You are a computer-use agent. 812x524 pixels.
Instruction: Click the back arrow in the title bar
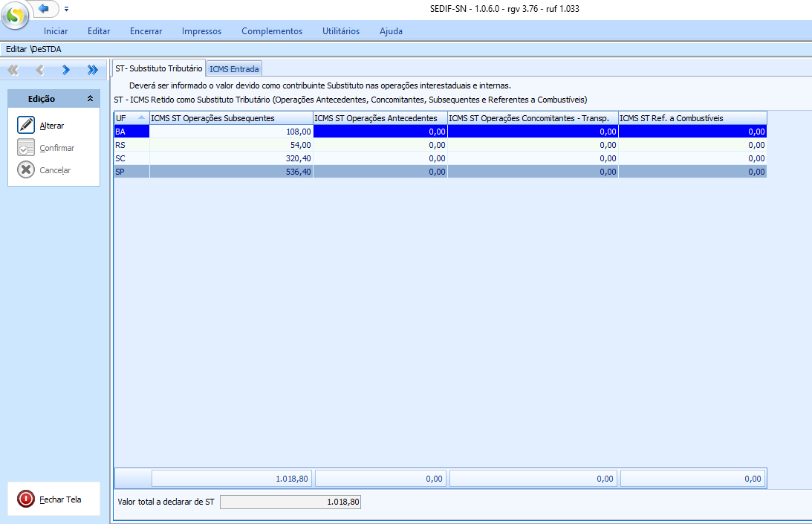pos(44,9)
